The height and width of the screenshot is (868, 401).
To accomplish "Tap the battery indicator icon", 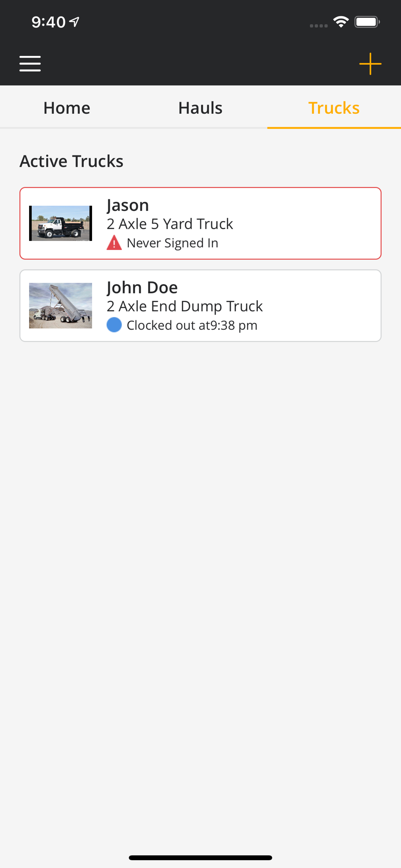I will coord(367,22).
